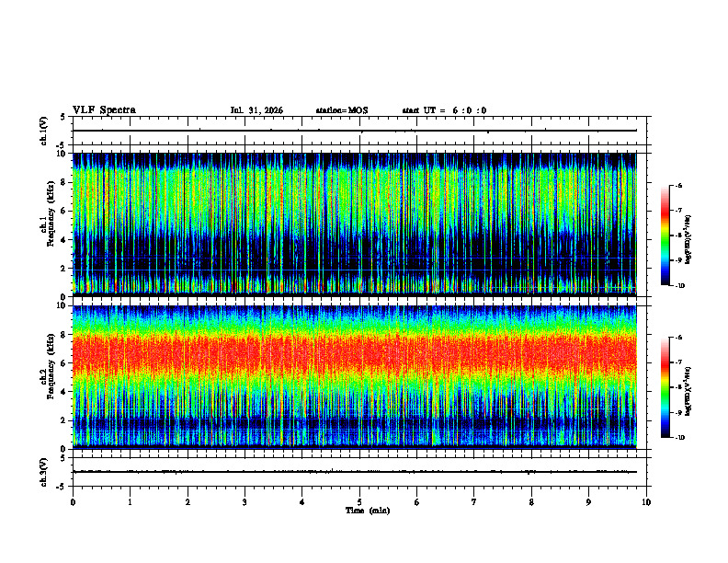Click the 'ch.3(V)' axis label

click(x=44, y=472)
